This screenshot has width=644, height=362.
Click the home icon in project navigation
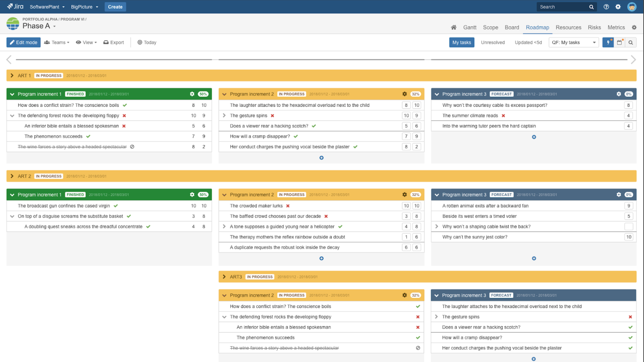coord(454,27)
